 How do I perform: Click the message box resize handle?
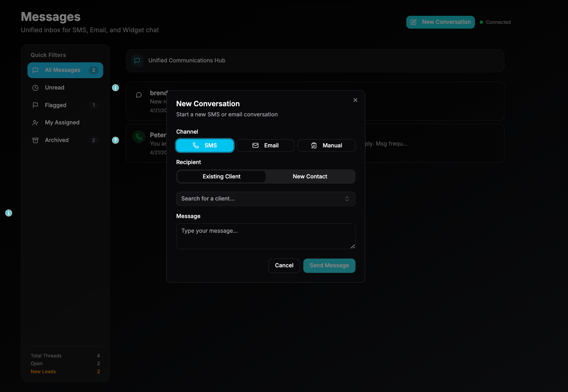tap(353, 246)
